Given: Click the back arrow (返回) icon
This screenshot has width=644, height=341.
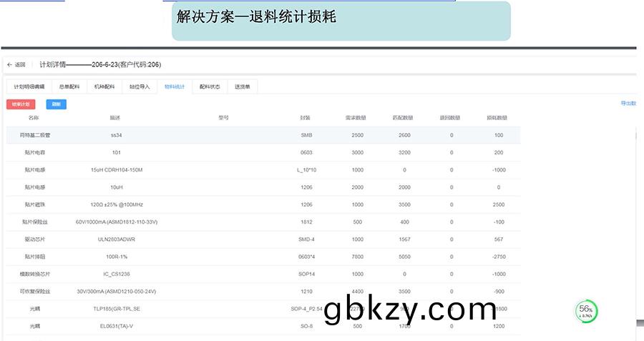Looking at the screenshot, I should tap(10, 64).
